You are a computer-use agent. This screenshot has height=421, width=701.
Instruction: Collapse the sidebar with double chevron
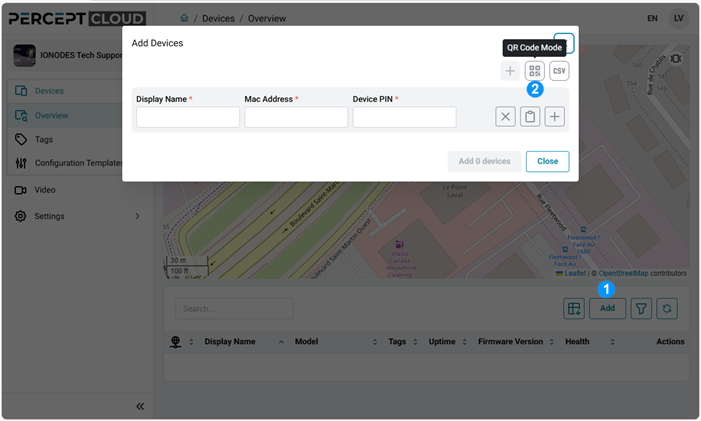point(140,406)
